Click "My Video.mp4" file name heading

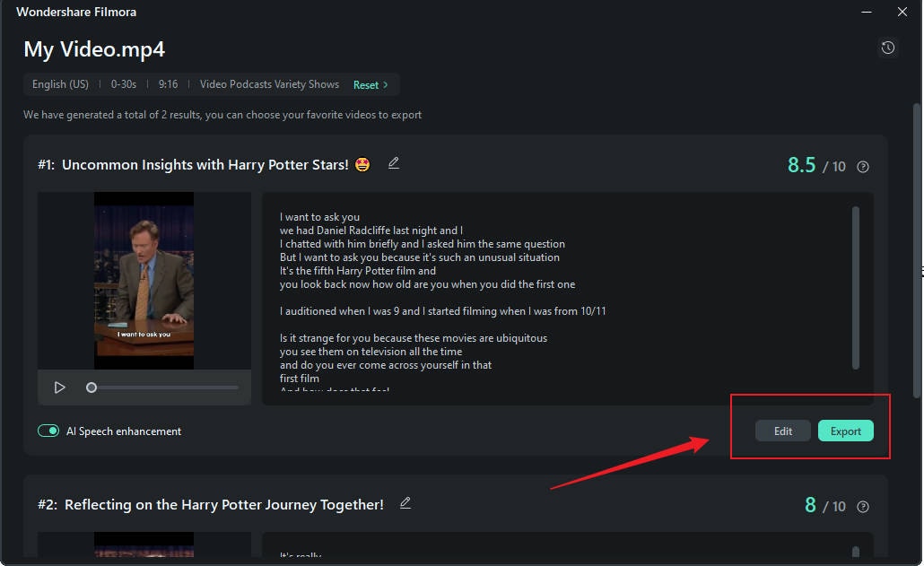point(94,48)
